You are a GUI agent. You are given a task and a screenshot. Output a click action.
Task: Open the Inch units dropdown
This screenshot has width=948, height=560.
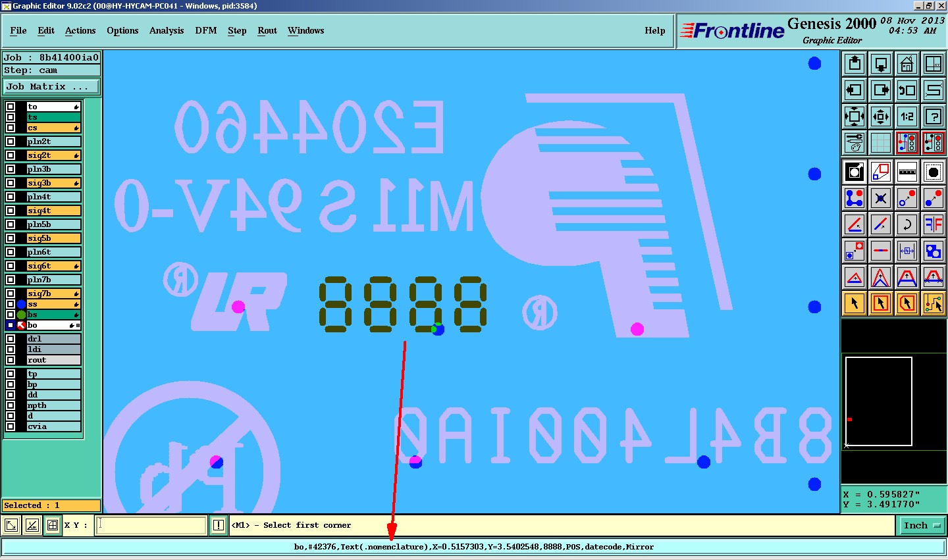point(921,525)
